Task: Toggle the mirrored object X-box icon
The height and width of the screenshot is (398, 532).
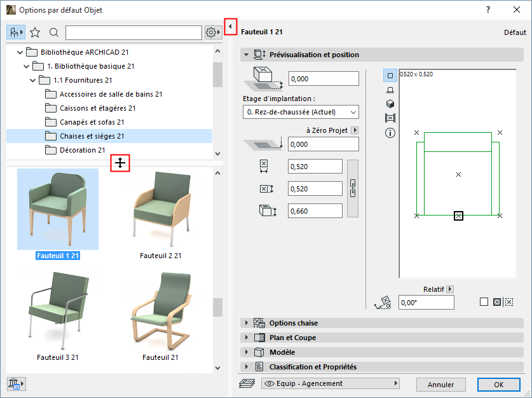Action: tap(497, 301)
